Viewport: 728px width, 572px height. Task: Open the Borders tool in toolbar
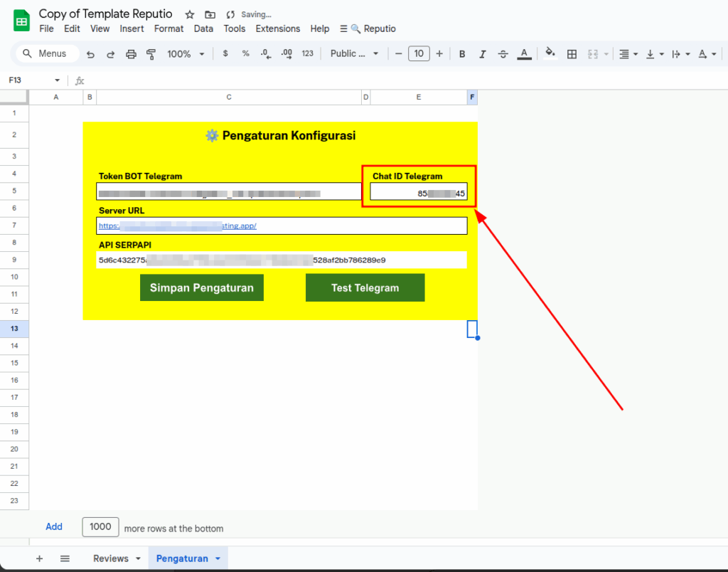(x=572, y=54)
